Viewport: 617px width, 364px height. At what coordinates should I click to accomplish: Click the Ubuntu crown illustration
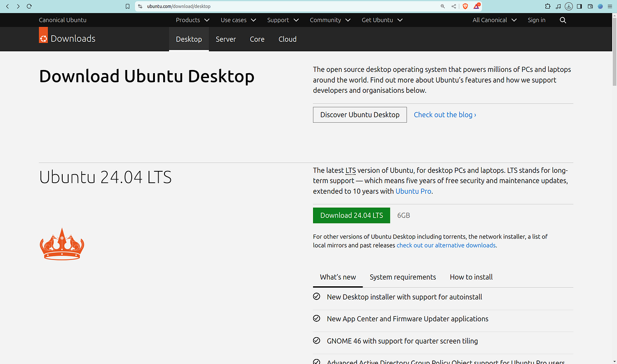61,244
